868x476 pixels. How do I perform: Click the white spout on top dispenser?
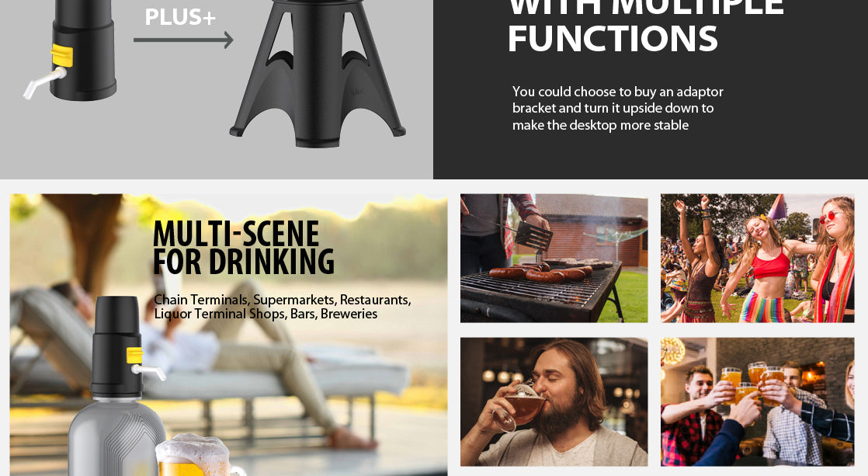click(43, 82)
